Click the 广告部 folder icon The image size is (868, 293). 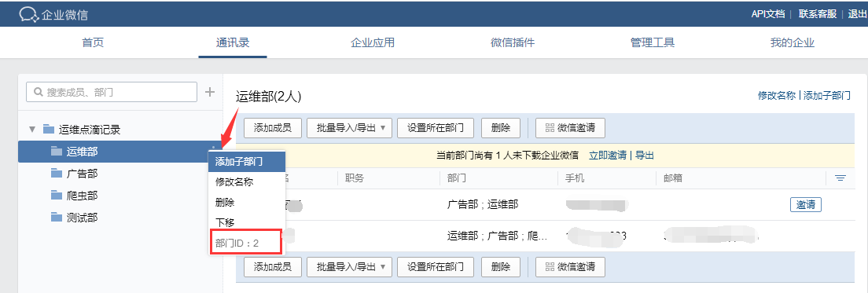coord(56,174)
